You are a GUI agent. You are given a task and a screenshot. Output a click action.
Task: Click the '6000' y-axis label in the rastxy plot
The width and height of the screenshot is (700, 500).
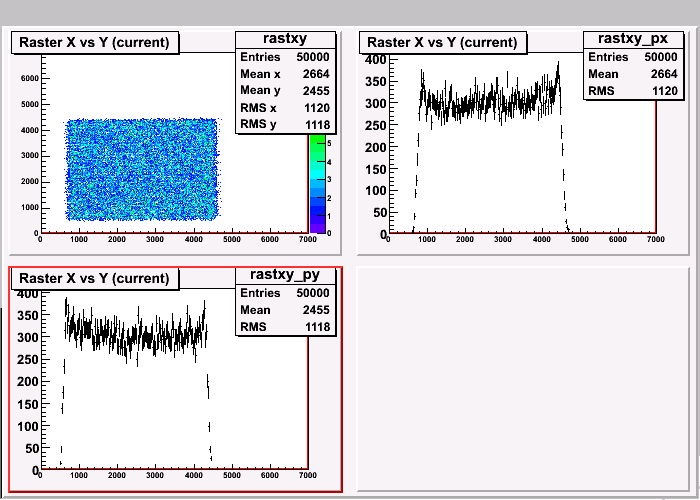tap(30, 78)
